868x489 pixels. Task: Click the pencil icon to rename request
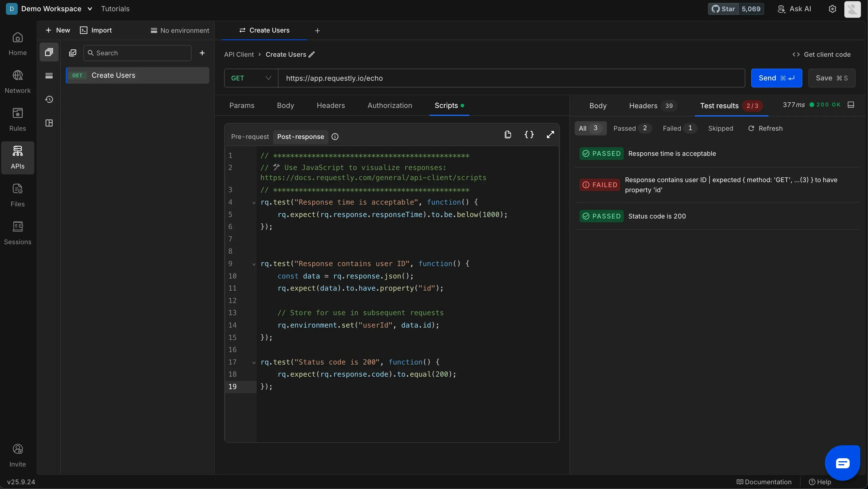click(x=312, y=55)
